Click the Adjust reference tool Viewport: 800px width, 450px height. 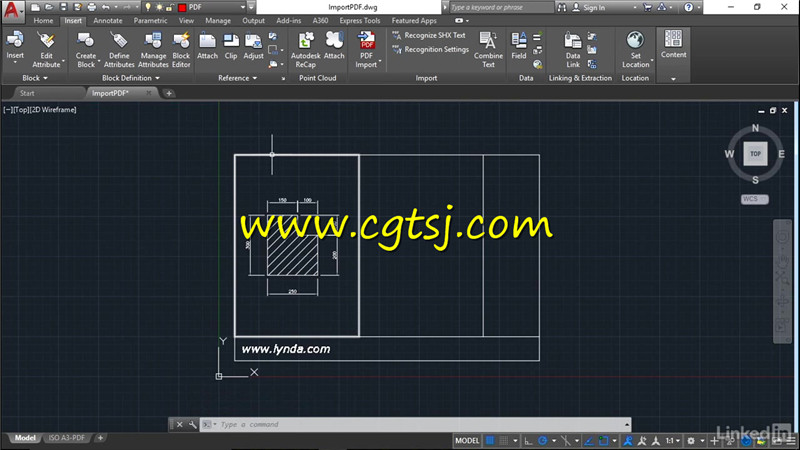click(x=253, y=46)
